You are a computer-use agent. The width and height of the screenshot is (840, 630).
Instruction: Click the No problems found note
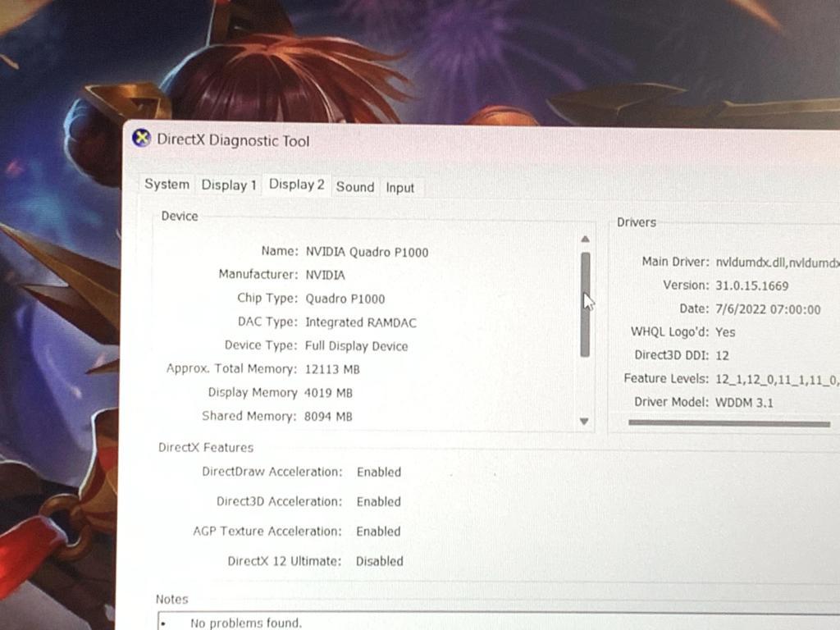pyautogui.click(x=246, y=623)
